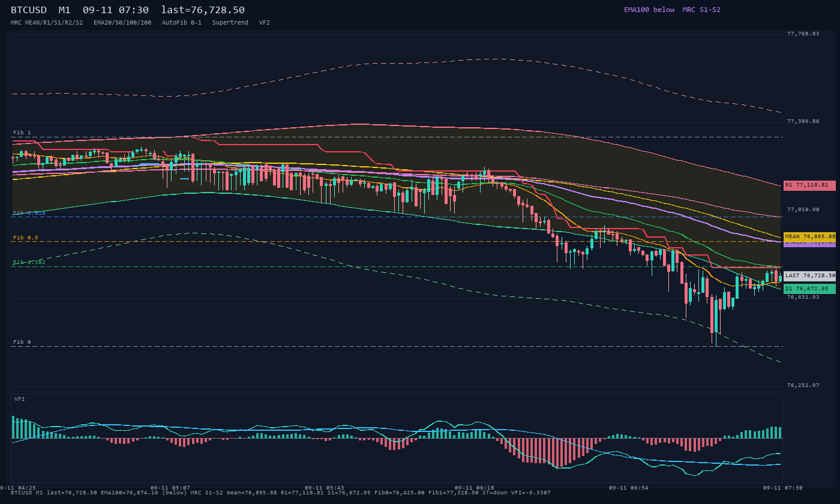Click the 09-11 06:18 time axis label
This screenshot has height=504, width=840.
click(475, 488)
